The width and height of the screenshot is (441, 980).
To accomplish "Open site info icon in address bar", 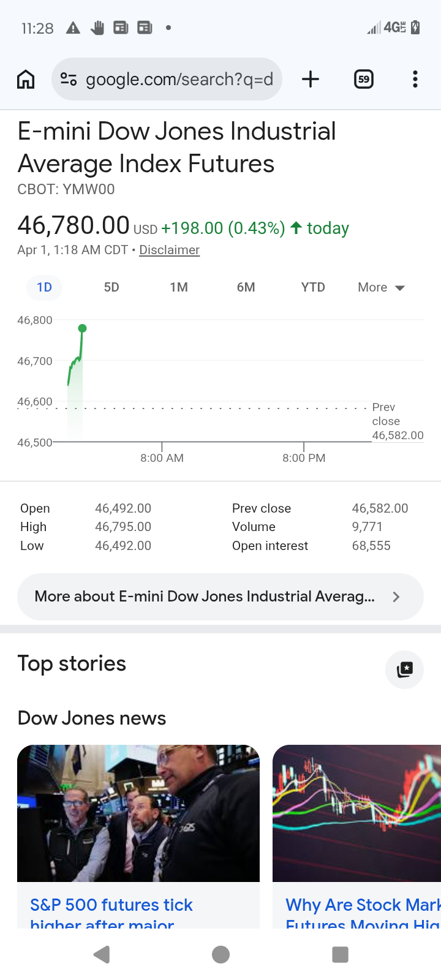I will [69, 79].
